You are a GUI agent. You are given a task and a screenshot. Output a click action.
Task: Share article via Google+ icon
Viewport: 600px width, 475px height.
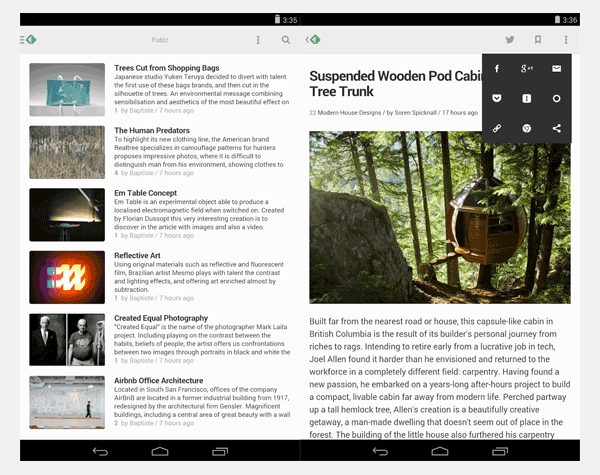(527, 69)
